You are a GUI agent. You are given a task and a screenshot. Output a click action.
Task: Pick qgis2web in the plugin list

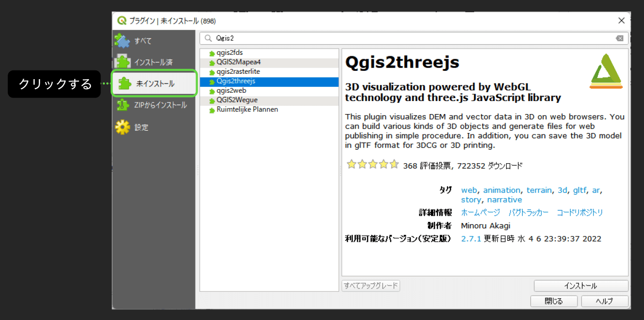(x=269, y=91)
